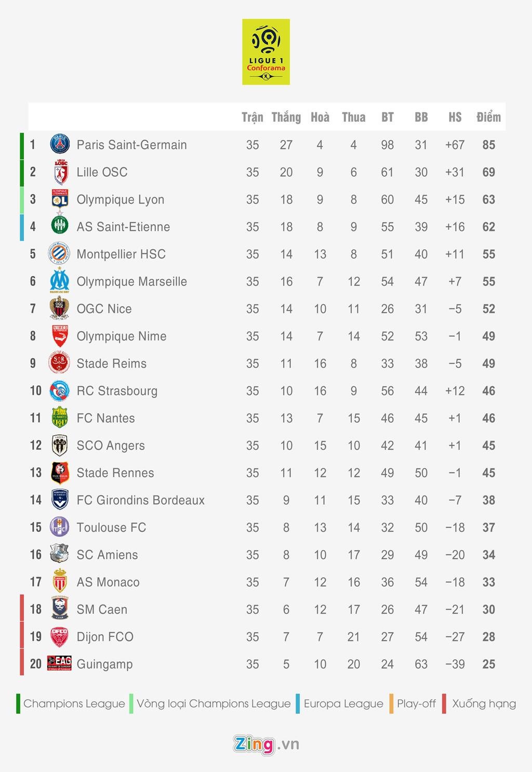Screen dimensions: 532x772
Task: Click the Ligue 1 Conforama logo
Action: click(265, 52)
